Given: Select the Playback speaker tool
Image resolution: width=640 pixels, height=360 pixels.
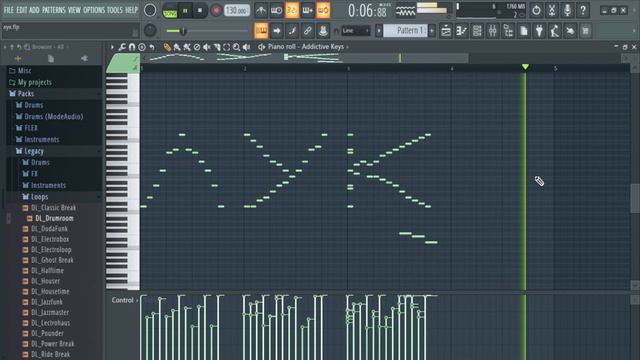Looking at the screenshot, I should coord(247,47).
